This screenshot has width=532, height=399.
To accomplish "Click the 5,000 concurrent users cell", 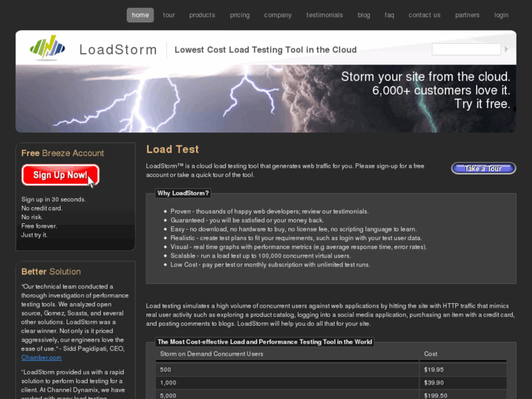I will [x=288, y=395].
